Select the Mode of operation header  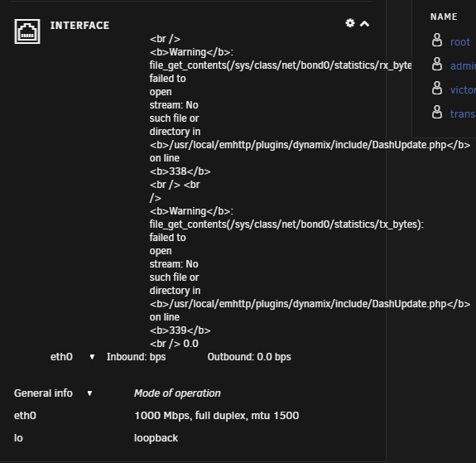click(x=177, y=393)
